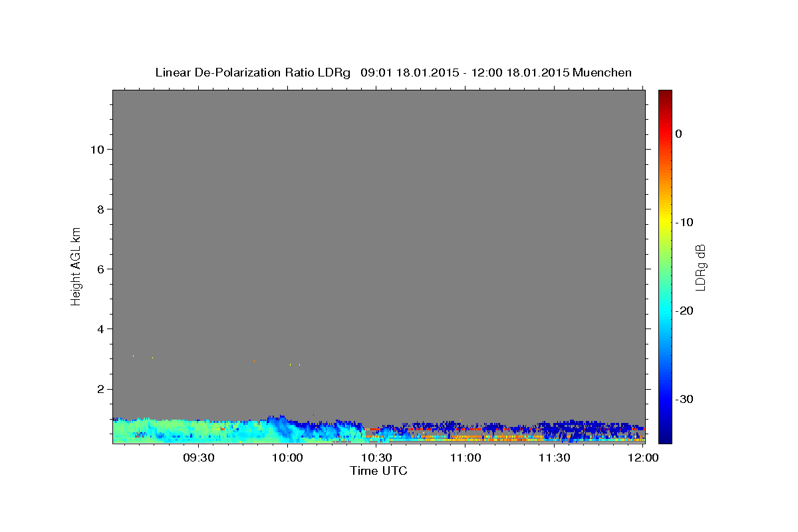Click the 09:30 time tick label
The height and width of the screenshot is (532, 798).
pos(199,458)
